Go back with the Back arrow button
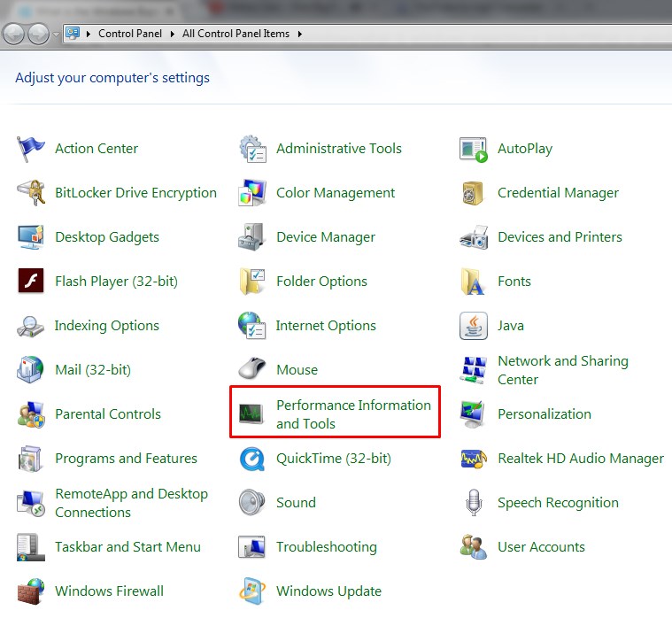Image resolution: width=672 pixels, height=618 pixels. coord(13,34)
